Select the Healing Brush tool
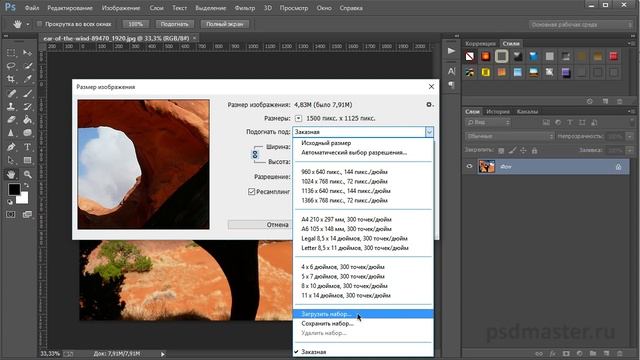Image resolution: width=640 pixels, height=360 pixels. (11, 93)
